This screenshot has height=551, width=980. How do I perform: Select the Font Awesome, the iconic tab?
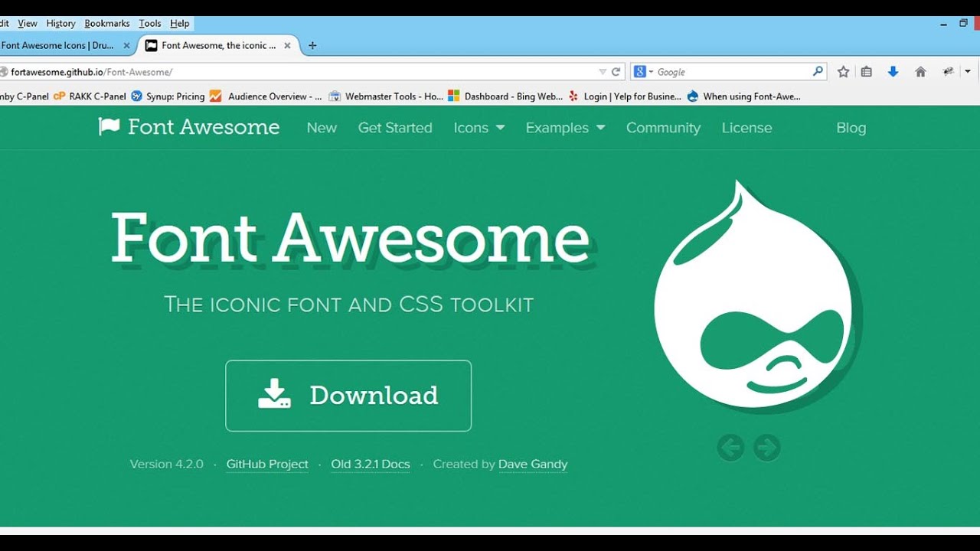(218, 45)
